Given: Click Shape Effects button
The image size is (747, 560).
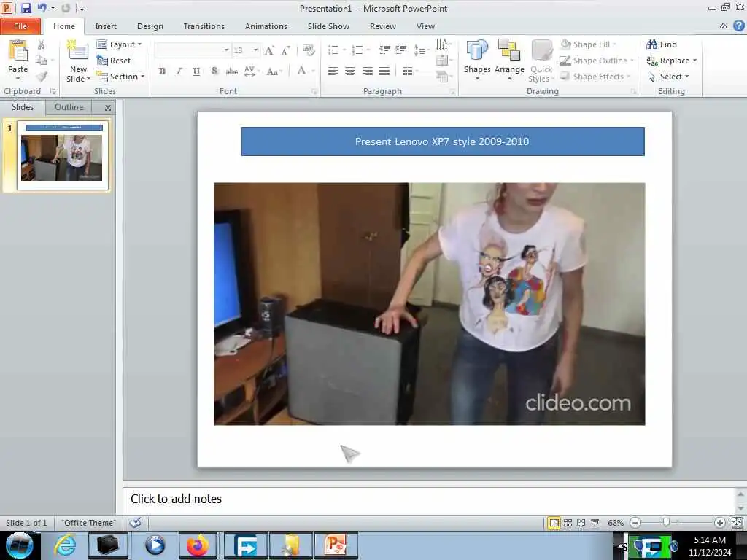Looking at the screenshot, I should click(x=595, y=76).
